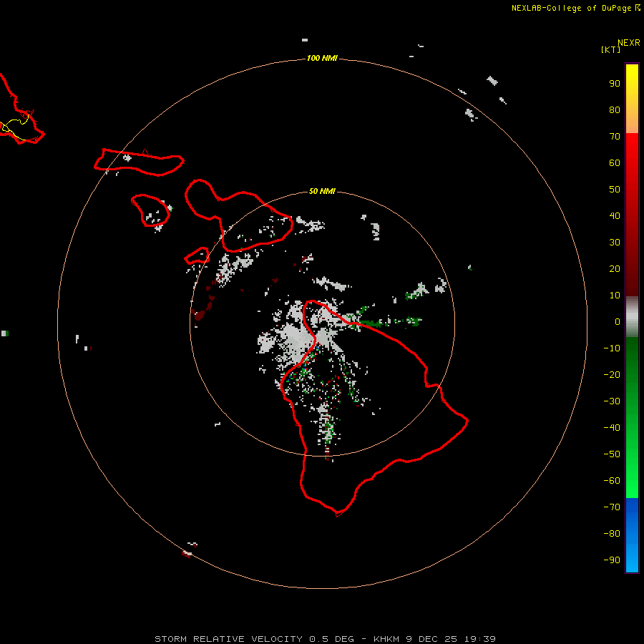Click the -10 value on the velocity scale
This screenshot has height=644, width=644.
612,348
